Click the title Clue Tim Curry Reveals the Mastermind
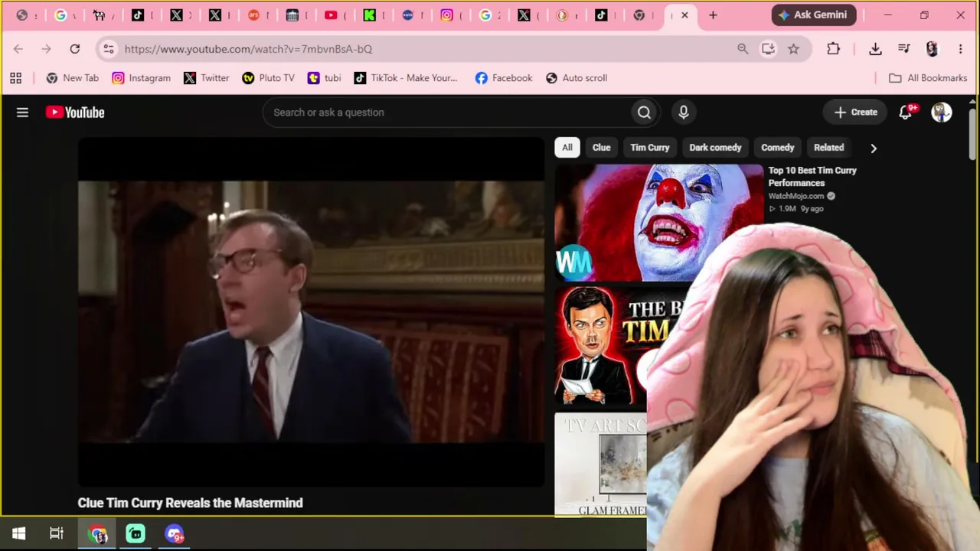 190,503
